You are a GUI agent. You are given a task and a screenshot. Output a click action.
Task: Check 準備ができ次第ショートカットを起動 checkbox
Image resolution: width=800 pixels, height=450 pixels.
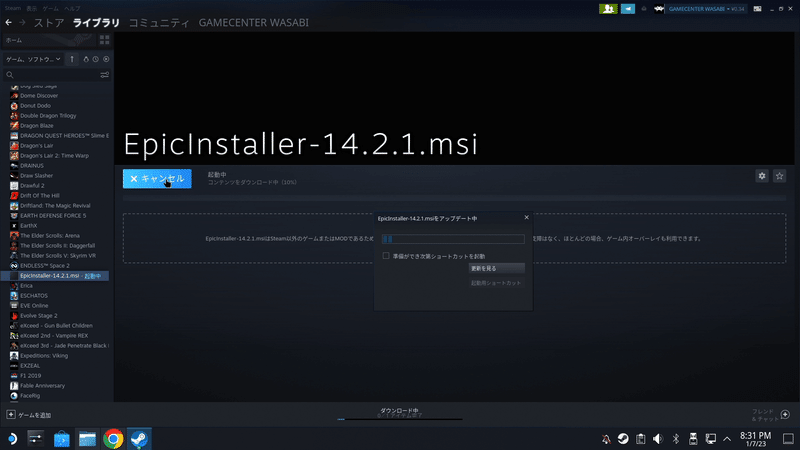[386, 256]
